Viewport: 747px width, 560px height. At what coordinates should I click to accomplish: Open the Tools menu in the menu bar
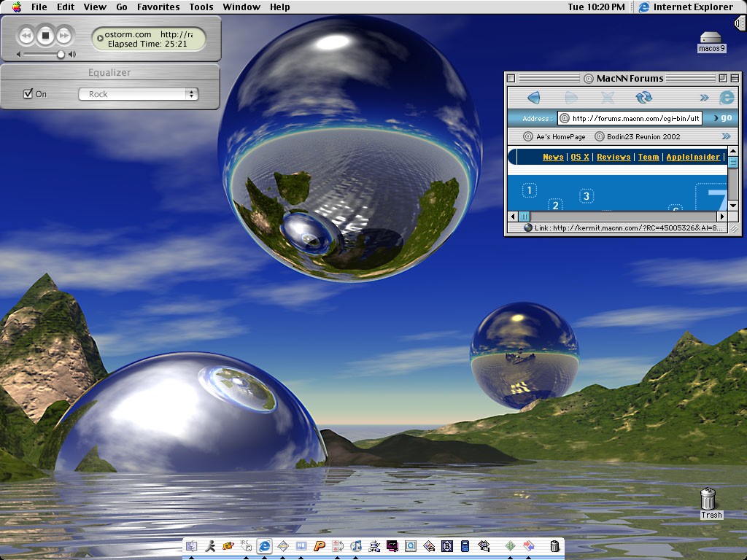pos(201,7)
